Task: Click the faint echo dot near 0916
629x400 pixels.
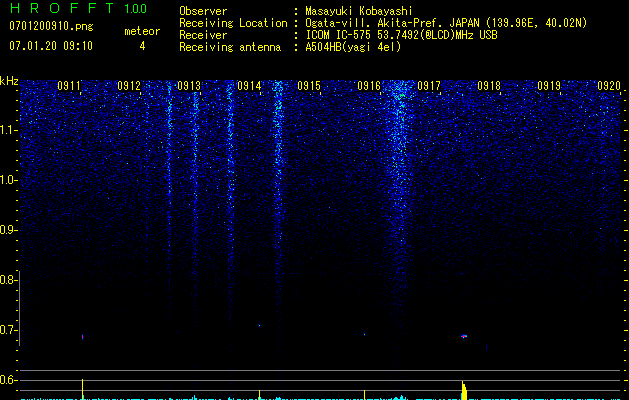Action: [364, 334]
